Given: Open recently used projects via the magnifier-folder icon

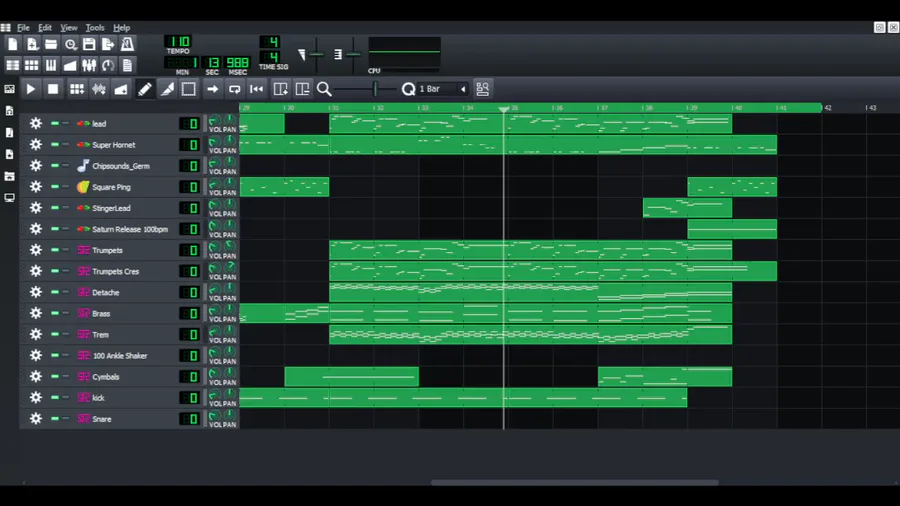Looking at the screenshot, I should (x=70, y=44).
